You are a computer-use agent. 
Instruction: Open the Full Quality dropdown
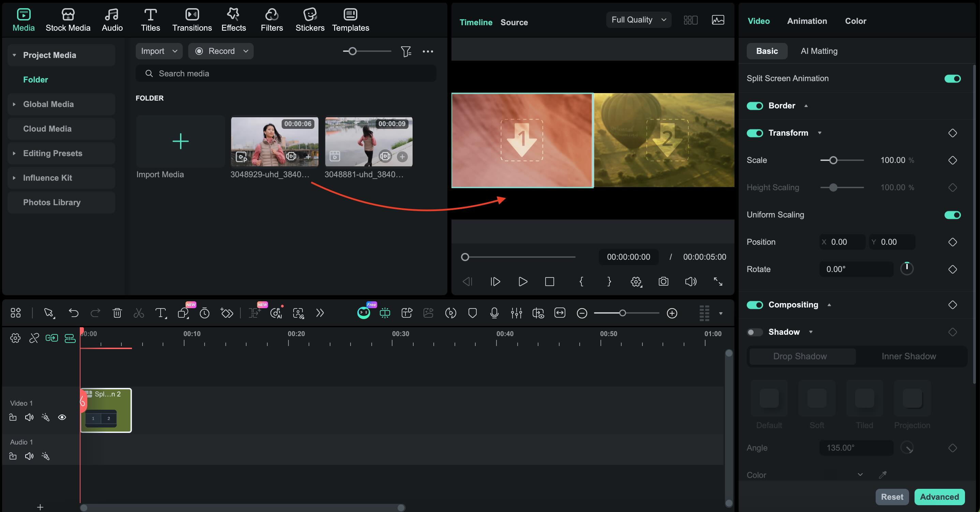coord(638,19)
